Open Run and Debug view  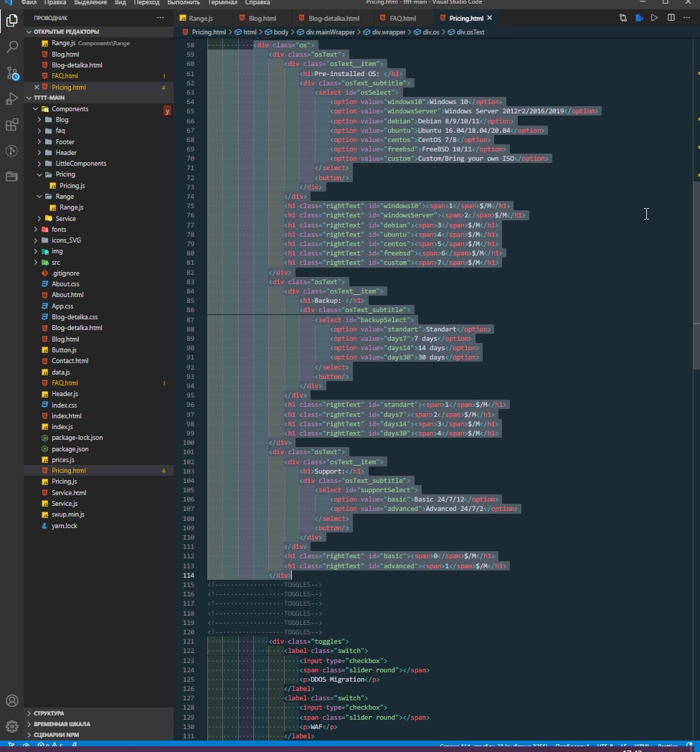coord(12,99)
